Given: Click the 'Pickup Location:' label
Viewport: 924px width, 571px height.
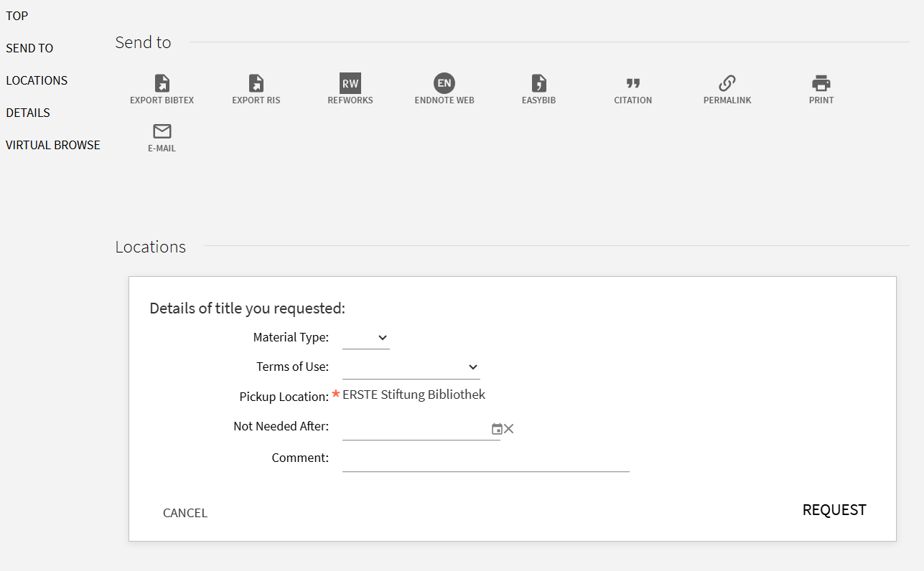Looking at the screenshot, I should point(284,397).
